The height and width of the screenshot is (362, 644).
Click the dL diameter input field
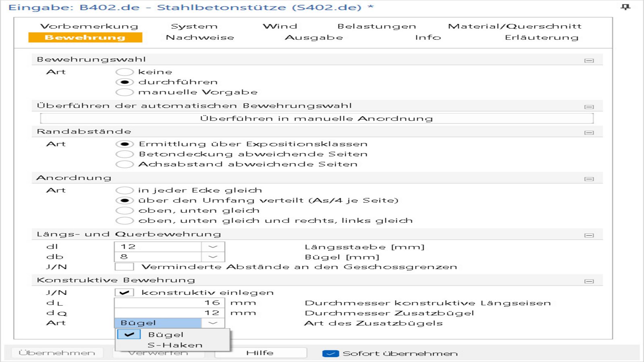tap(169, 303)
